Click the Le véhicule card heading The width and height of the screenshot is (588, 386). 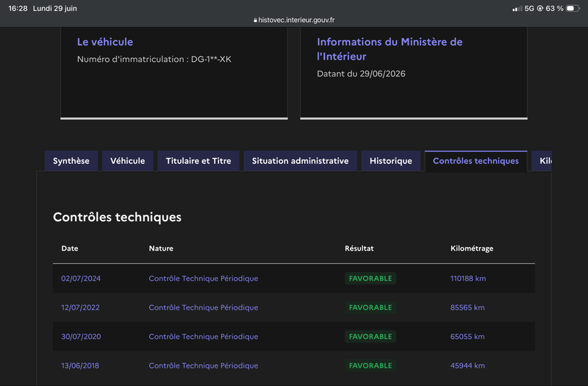click(105, 42)
